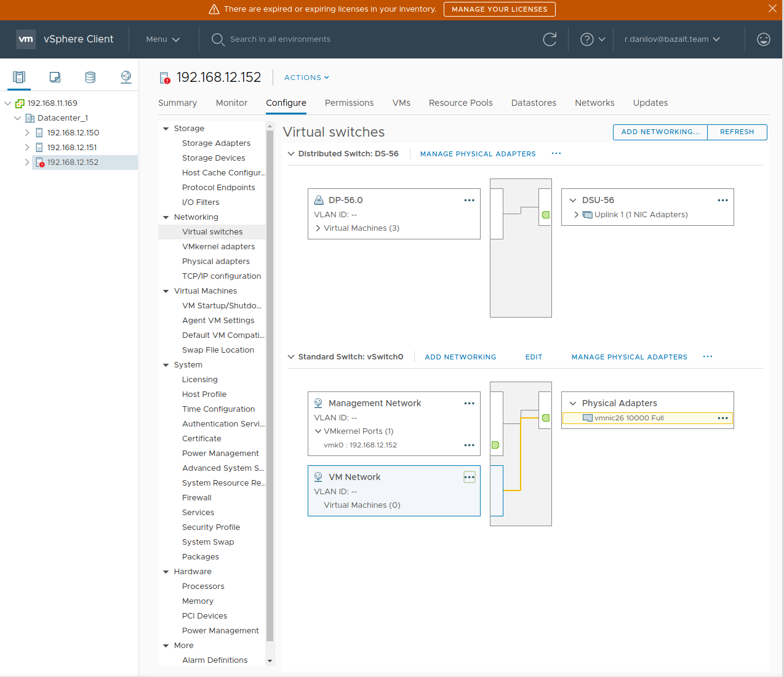Image resolution: width=784 pixels, height=677 pixels.
Task: Open the DP-56.0 port group options menu
Action: (470, 200)
